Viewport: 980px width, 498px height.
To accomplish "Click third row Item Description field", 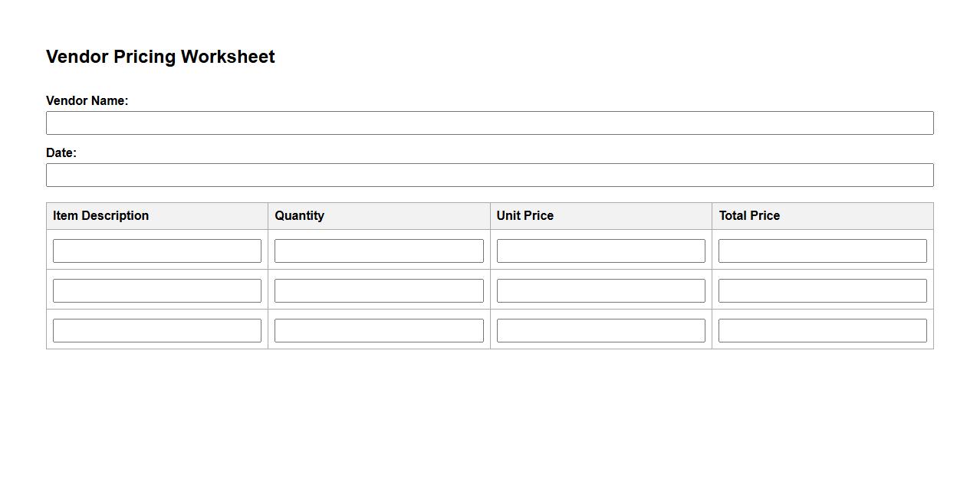I will [157, 330].
